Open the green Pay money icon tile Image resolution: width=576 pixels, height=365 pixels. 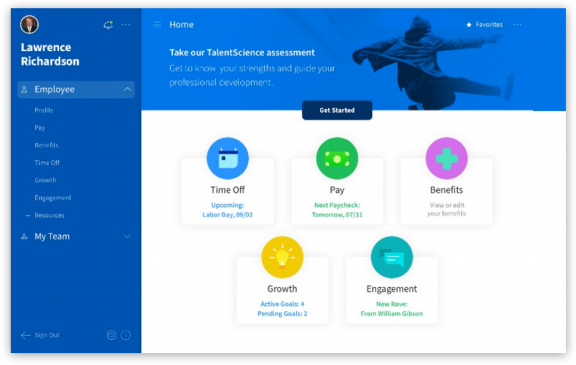click(337, 158)
